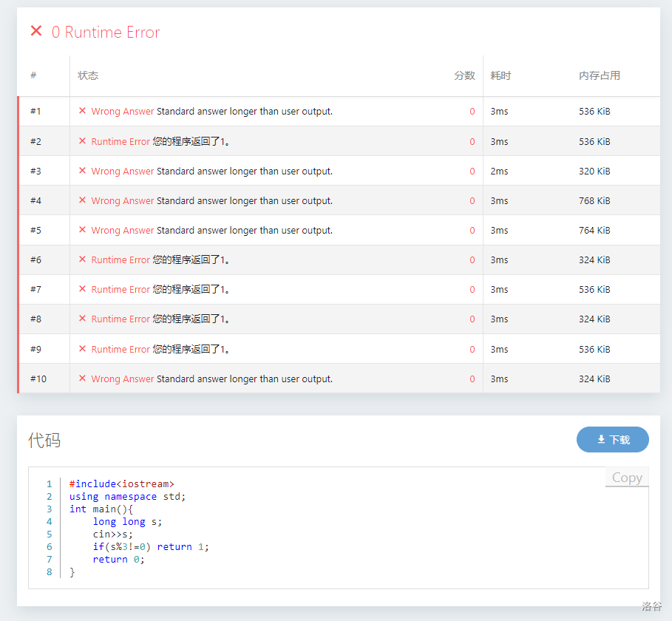This screenshot has width=672, height=621.
Task: Click Runtime Error status in row #9
Action: click(x=121, y=349)
